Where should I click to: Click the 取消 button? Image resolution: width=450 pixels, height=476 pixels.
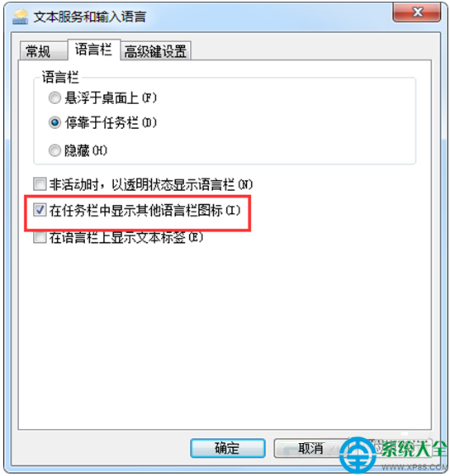click(x=310, y=448)
